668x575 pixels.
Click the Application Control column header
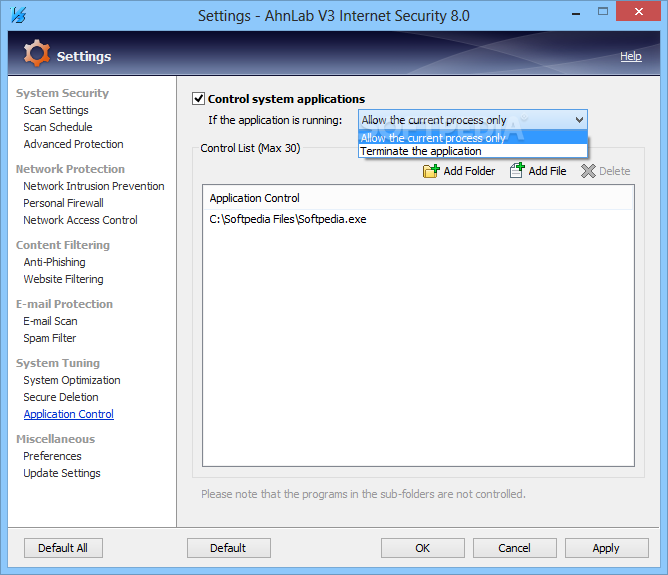418,198
